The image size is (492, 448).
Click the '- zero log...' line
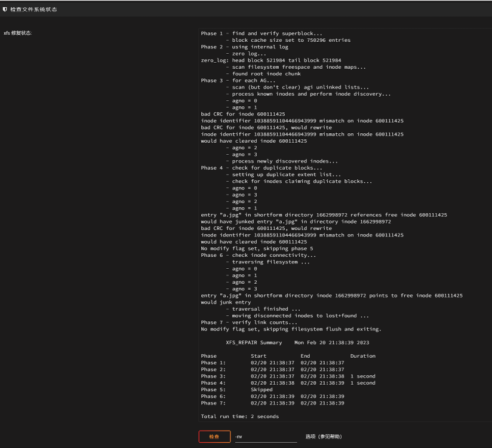(245, 54)
